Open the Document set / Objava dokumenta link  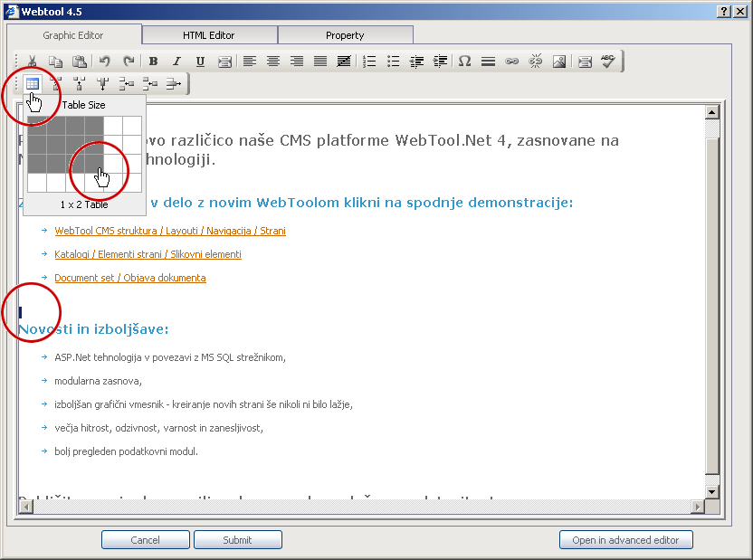[129, 278]
